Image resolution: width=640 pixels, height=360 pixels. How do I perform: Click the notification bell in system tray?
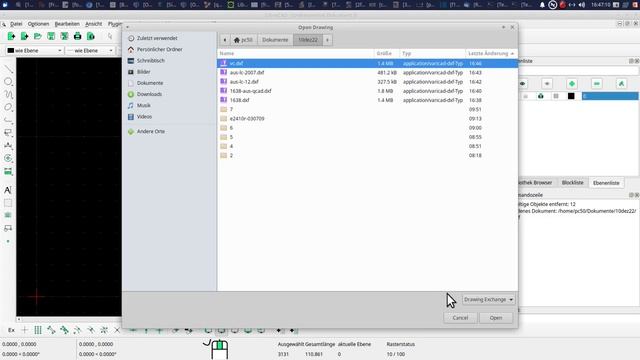point(542,5)
